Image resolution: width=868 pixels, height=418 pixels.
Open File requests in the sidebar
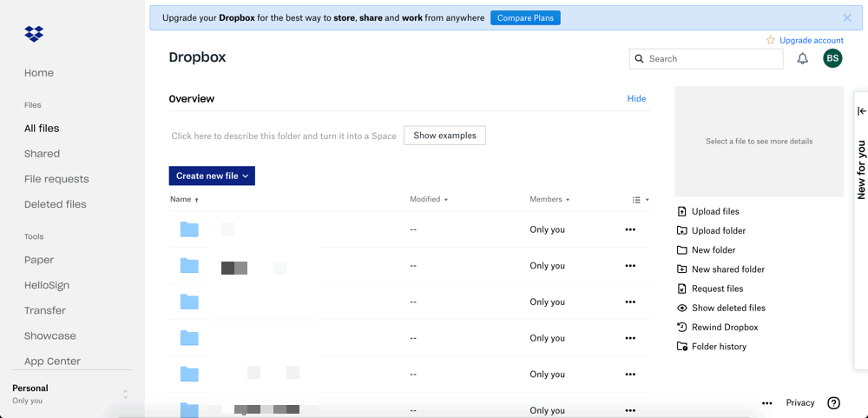pyautogui.click(x=56, y=179)
